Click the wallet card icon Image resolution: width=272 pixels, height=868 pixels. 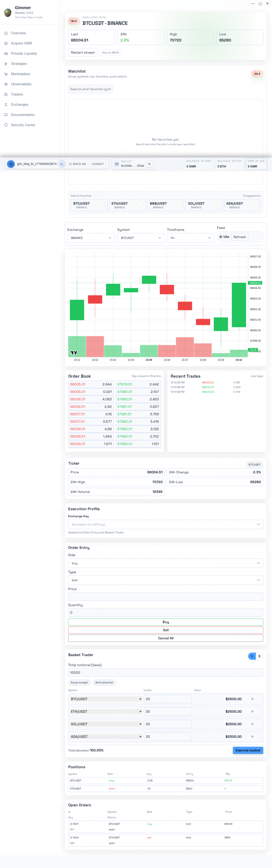(x=117, y=164)
